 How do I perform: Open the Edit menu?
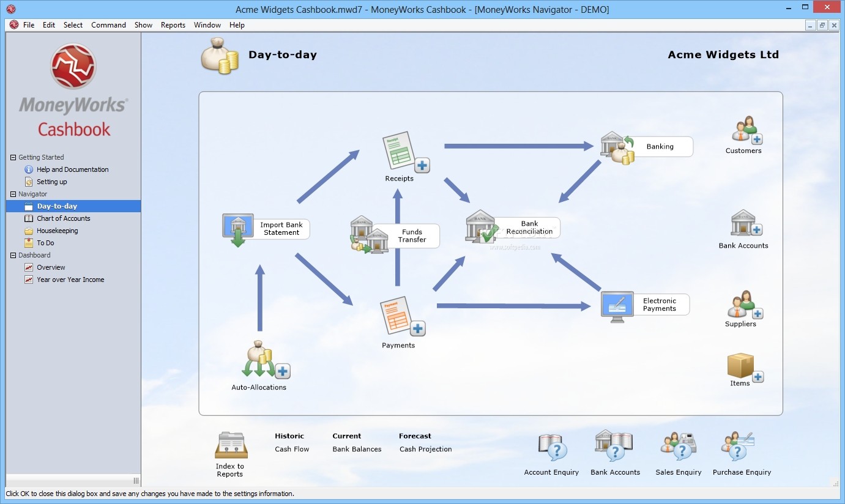point(49,25)
